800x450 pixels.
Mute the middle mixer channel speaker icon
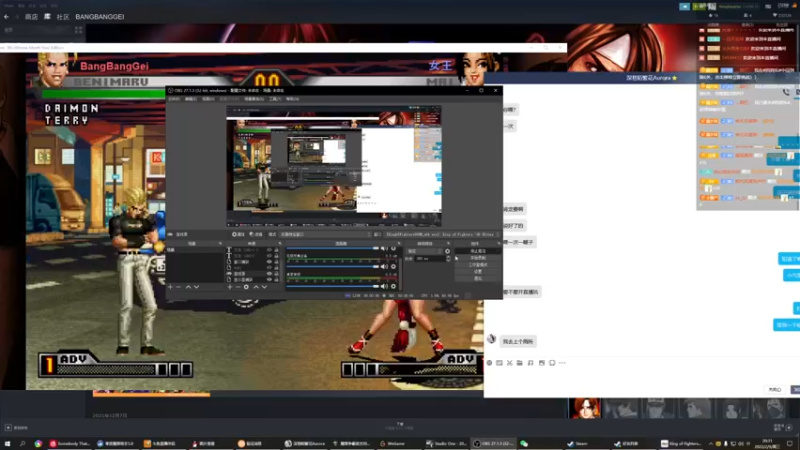384,267
